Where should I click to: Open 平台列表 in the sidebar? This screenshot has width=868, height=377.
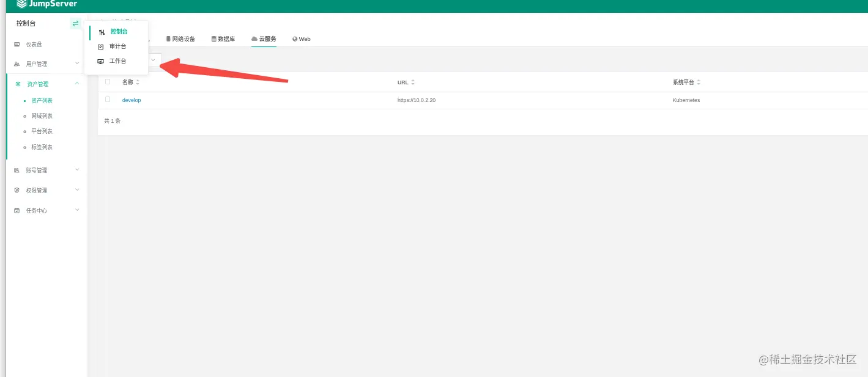pos(42,131)
